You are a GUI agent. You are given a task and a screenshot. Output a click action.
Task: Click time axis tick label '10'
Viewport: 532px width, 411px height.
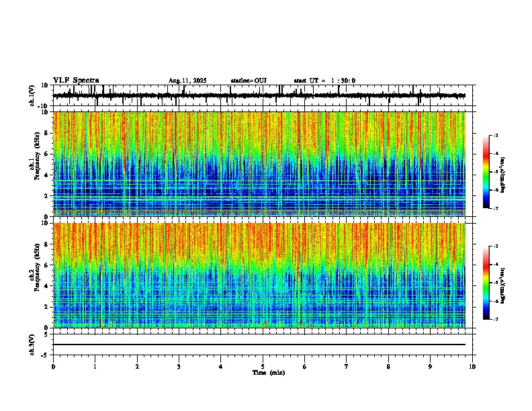(472, 367)
